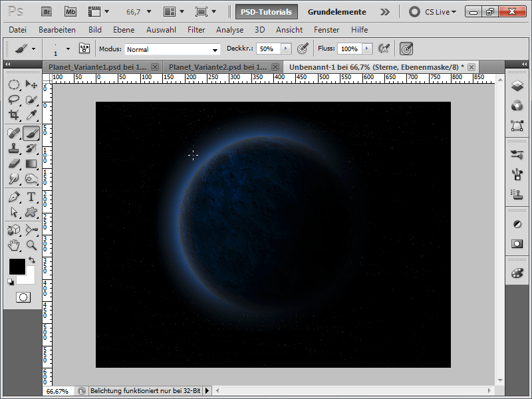
Task: Open the Paths panel icon
Action: coord(517,126)
